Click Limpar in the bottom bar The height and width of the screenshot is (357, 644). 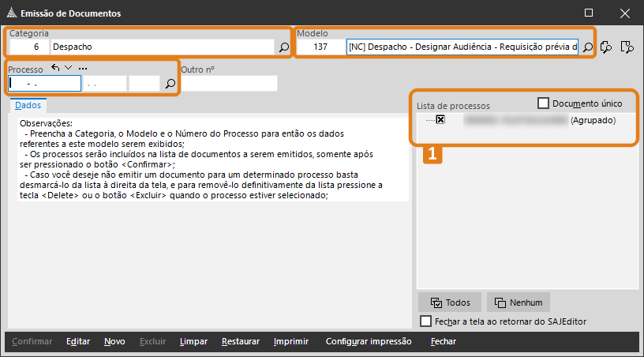pos(193,342)
